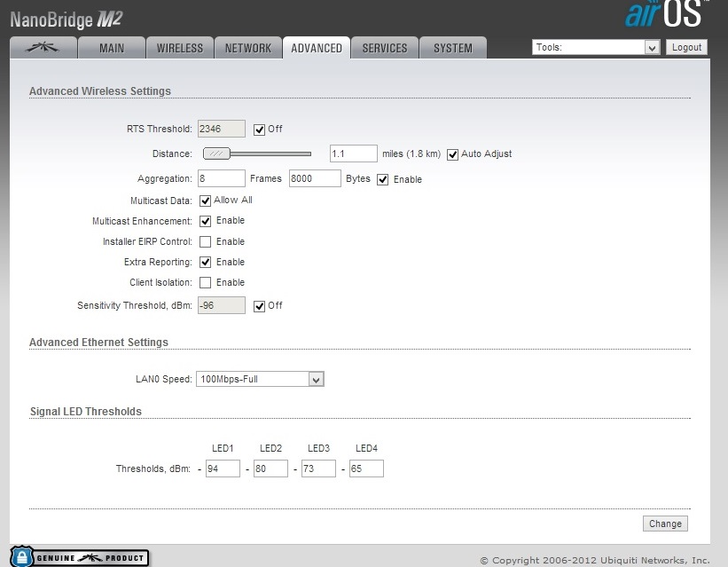728x567 pixels.
Task: Uncheck Aggregation Enable checkbox
Action: tap(382, 180)
